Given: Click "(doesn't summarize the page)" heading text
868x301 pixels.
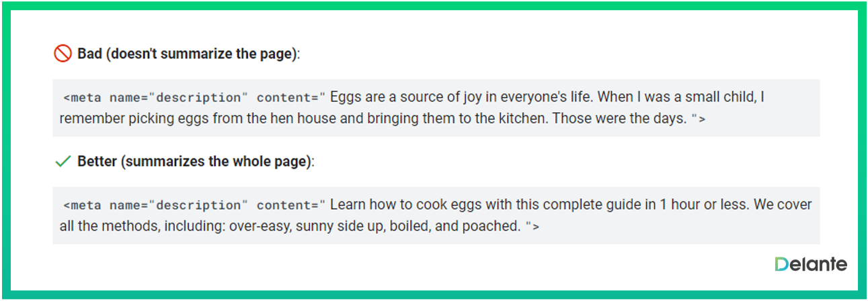Looking at the screenshot, I should tap(200, 54).
